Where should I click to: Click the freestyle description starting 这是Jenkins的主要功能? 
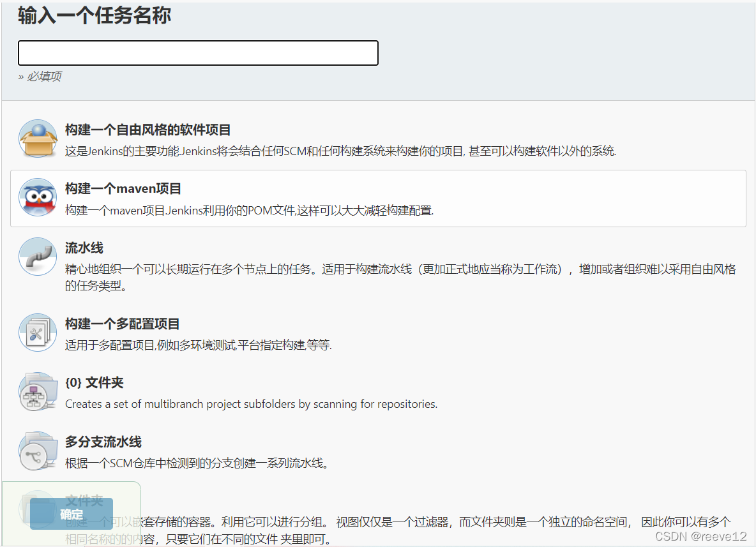click(340, 151)
